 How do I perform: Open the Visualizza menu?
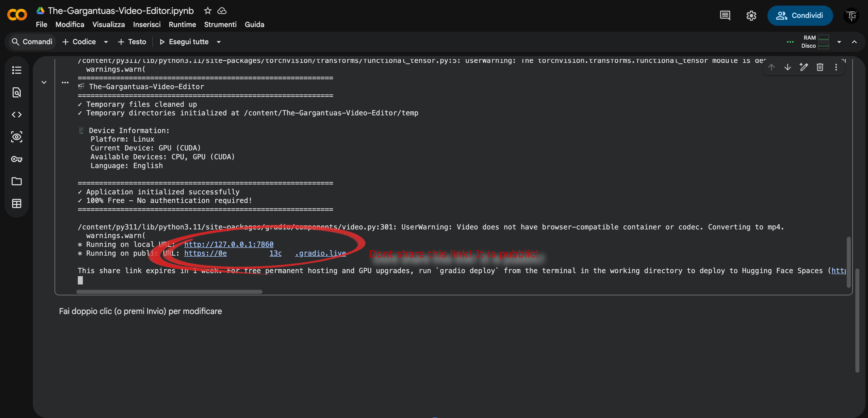coord(109,24)
